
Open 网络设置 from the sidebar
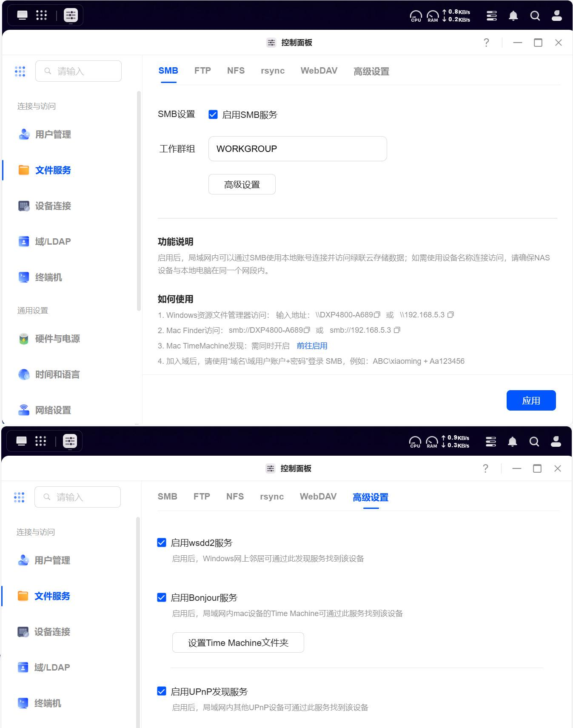click(x=45, y=410)
